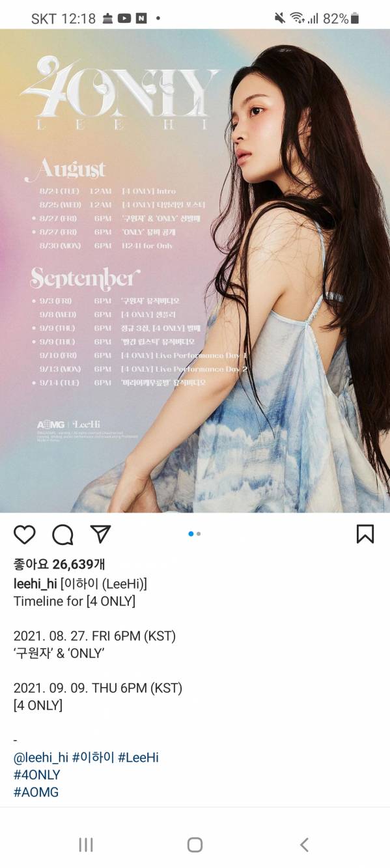Screen dimensions: 390x868
Task: Open the #LeeHi hashtag
Action: (x=138, y=757)
